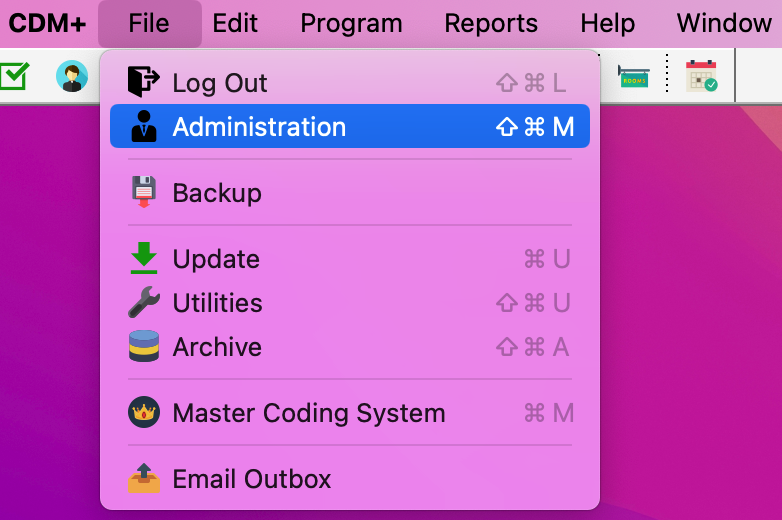Click the Email Outbox tray icon

click(x=144, y=478)
